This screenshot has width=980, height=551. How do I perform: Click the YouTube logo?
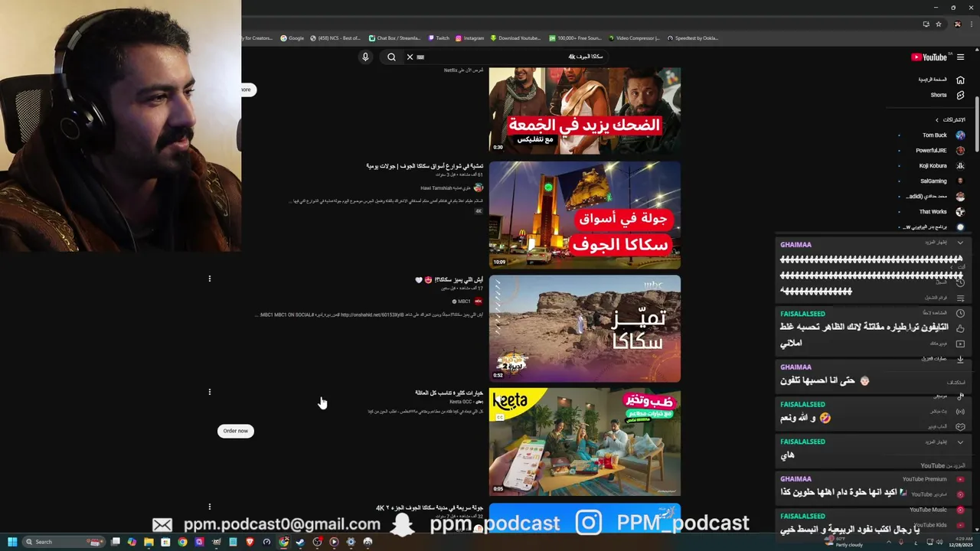[929, 57]
